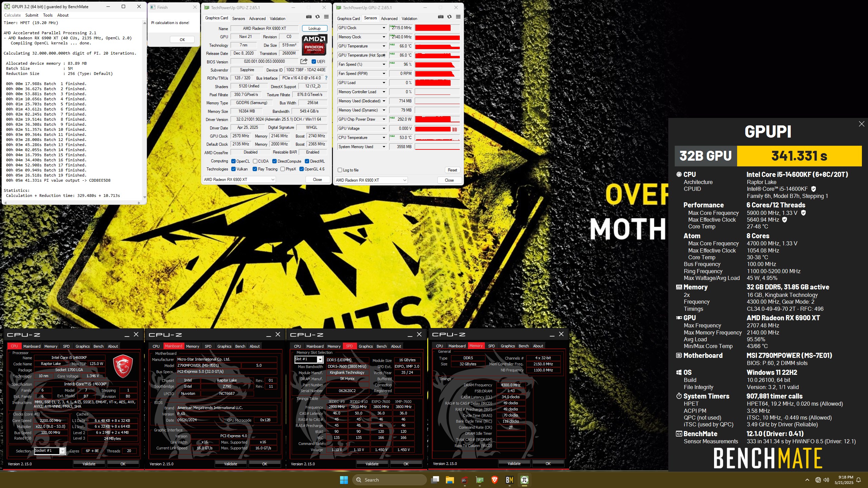
Task: Click the MSI dragon shield logo in CPU-Z
Action: click(123, 366)
